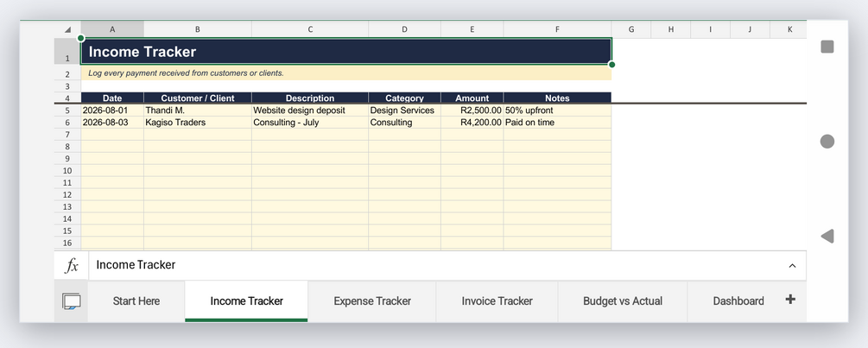This screenshot has width=868, height=348.
Task: Click the Customer / Client heading cell
Action: (x=198, y=98)
